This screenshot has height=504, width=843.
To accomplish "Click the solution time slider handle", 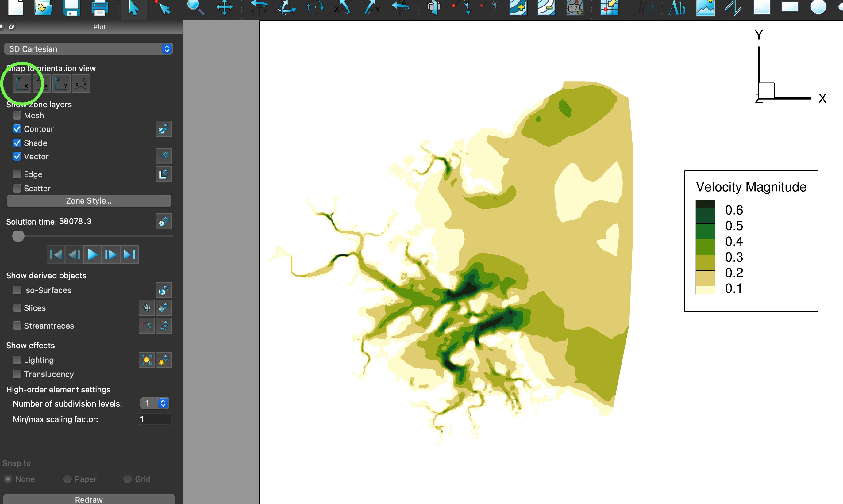I will (x=18, y=236).
